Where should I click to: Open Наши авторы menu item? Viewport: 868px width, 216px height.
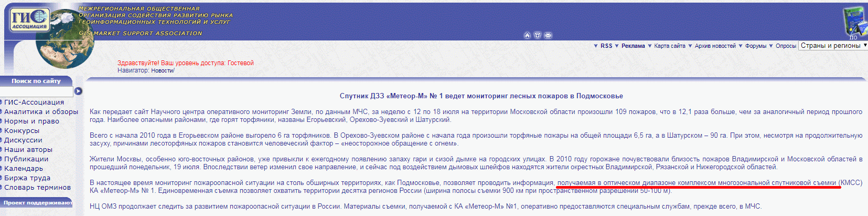[28, 149]
